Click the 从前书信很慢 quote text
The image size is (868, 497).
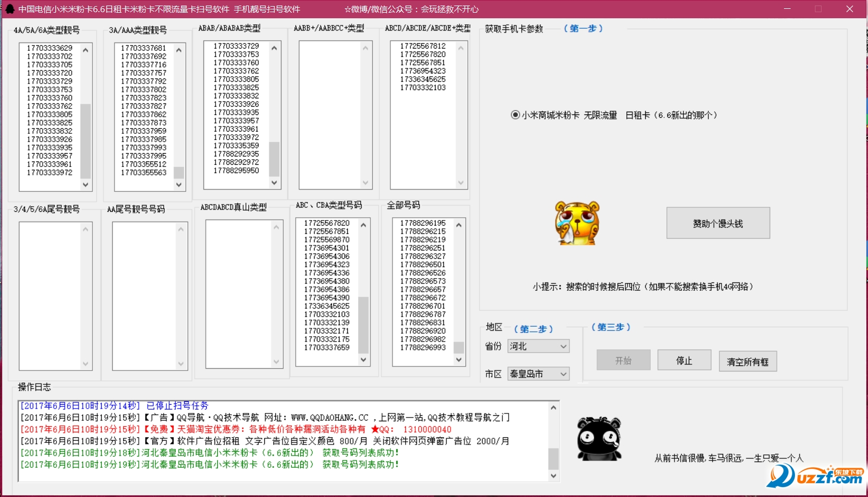(x=729, y=458)
